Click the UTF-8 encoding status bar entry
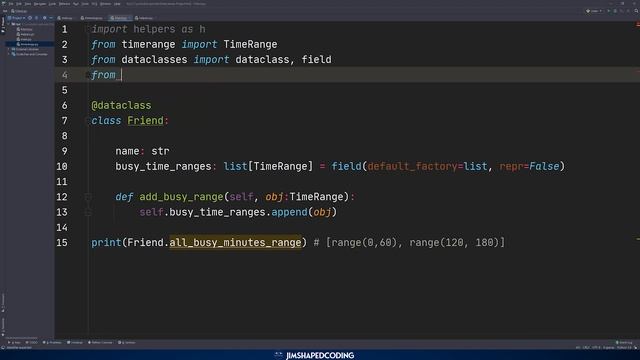Screen dimensions: 640x360 (x=596, y=348)
